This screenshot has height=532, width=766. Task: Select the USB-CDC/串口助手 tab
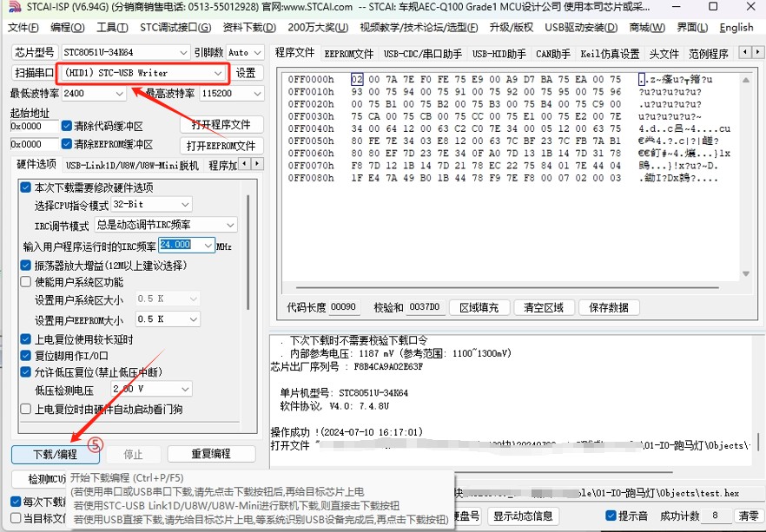423,54
